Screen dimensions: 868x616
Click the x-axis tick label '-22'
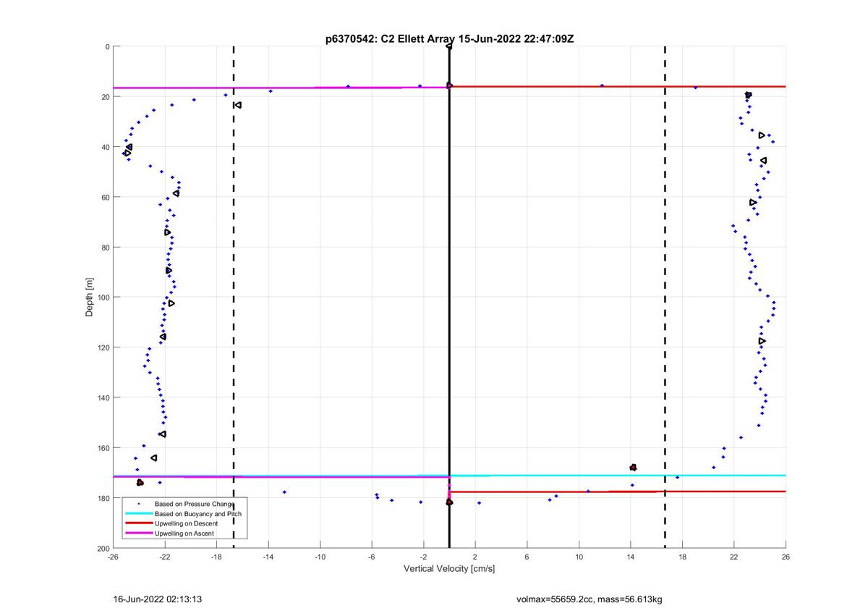tap(164, 557)
